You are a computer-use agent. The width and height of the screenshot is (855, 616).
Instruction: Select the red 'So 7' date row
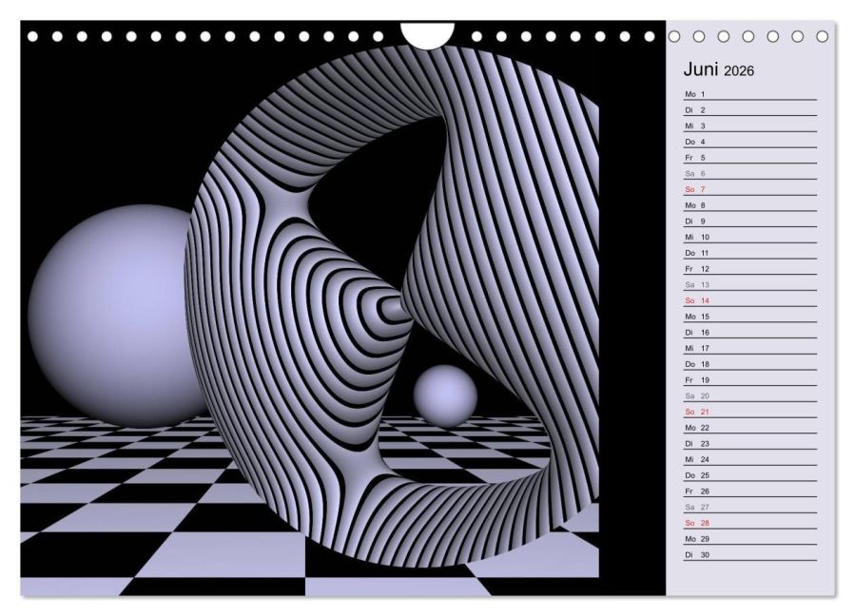[x=750, y=189]
